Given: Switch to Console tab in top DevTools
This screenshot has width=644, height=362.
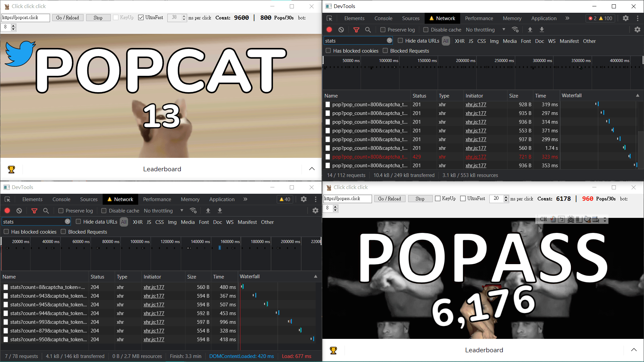Looking at the screenshot, I should click(383, 18).
